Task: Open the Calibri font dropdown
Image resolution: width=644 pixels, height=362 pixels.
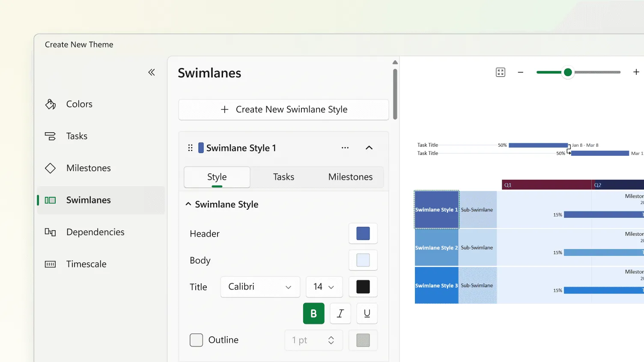Action: coord(260,287)
